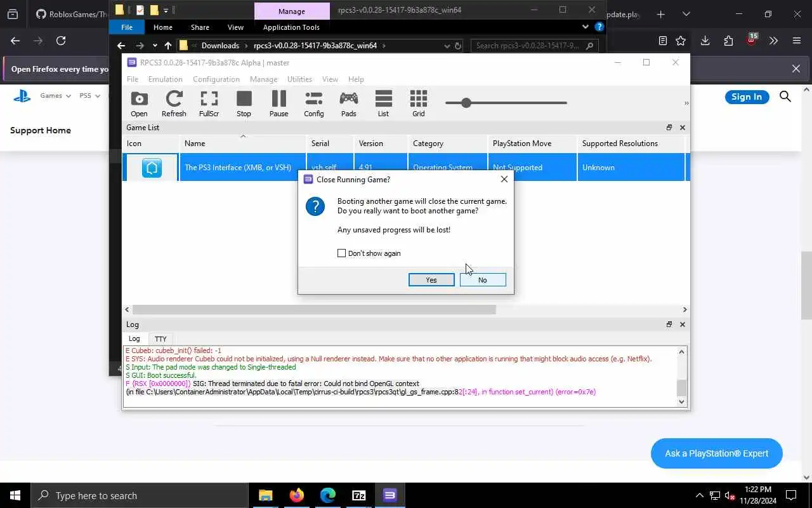
Task: Click Yes to boot another game
Action: (431, 280)
